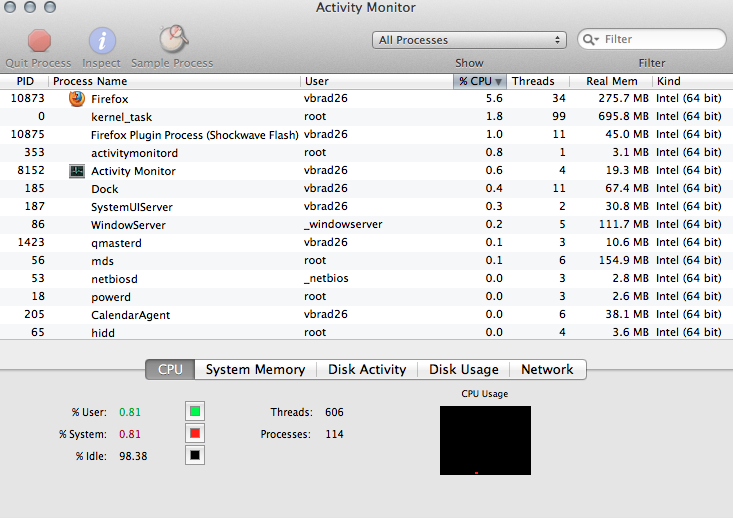
Task: Click the 111.7 MB value for WindowServer
Action: (624, 224)
